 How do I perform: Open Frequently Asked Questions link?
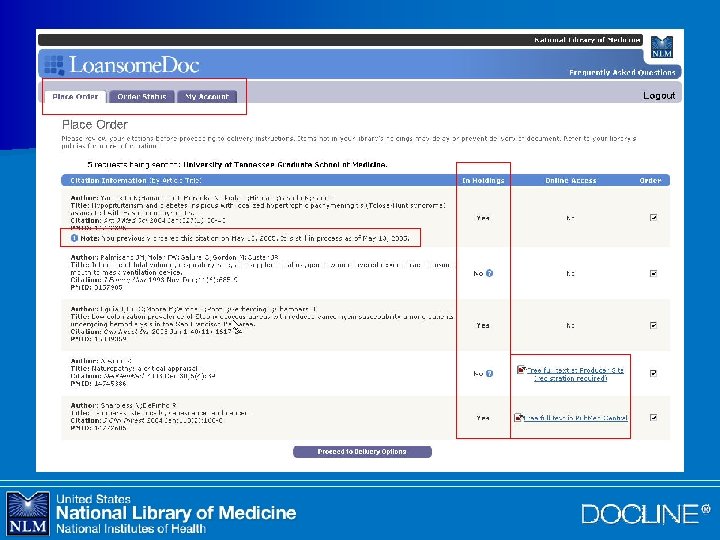click(x=622, y=73)
